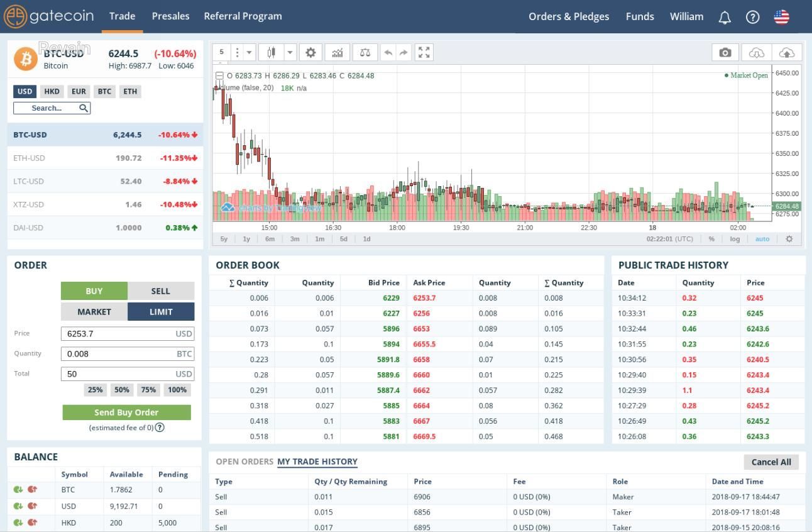Viewport: 812px width, 532px height.
Task: Set quantity to 75% of balance
Action: coord(148,390)
